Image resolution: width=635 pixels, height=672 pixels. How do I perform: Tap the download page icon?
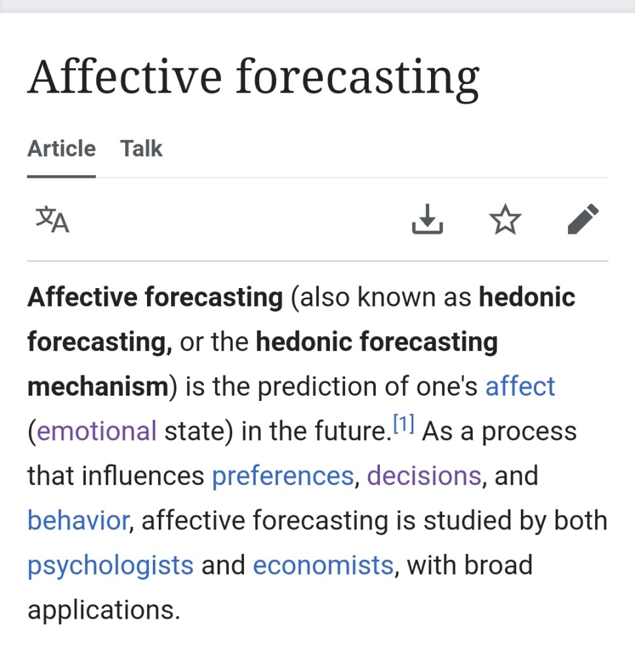click(427, 219)
